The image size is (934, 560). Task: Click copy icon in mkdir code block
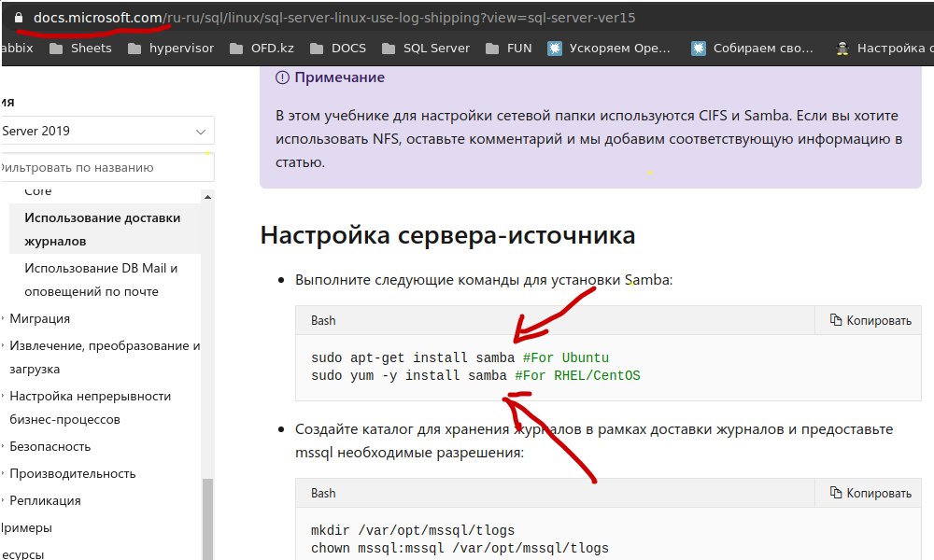coord(836,492)
